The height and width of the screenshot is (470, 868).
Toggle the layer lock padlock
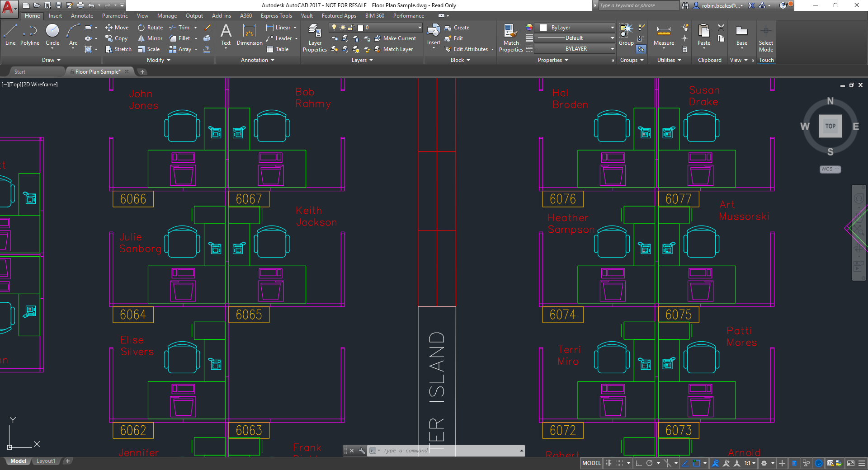(x=351, y=27)
